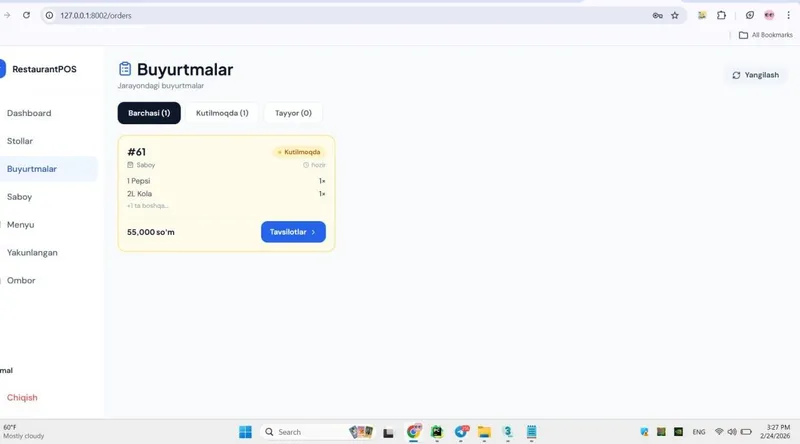The height and width of the screenshot is (444, 800).
Task: Switch to the Kutilmoqda (1) tab
Action: (222, 113)
